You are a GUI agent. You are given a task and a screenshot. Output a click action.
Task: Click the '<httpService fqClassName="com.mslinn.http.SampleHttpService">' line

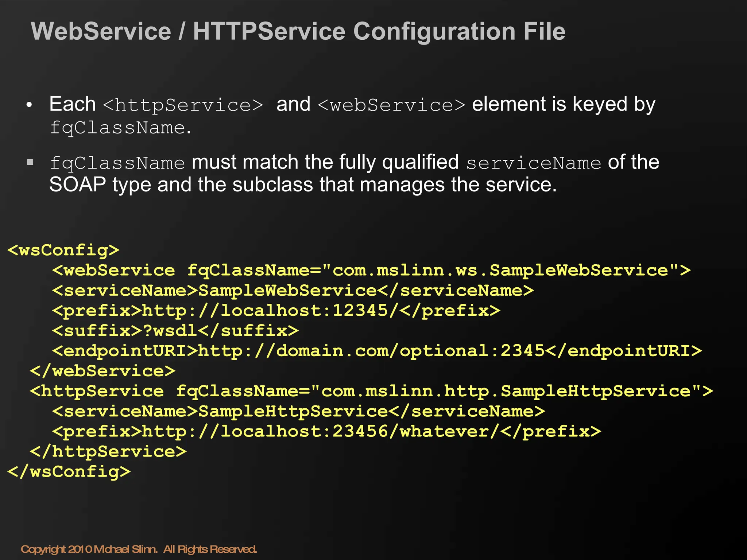tap(372, 391)
